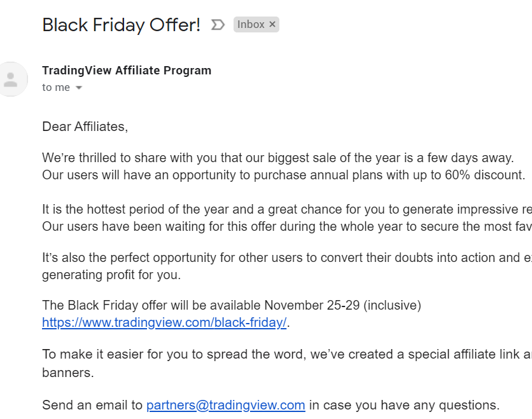Click the line starting "We're thrilled to share"
Viewport: 532px width, 419px height.
(277, 158)
